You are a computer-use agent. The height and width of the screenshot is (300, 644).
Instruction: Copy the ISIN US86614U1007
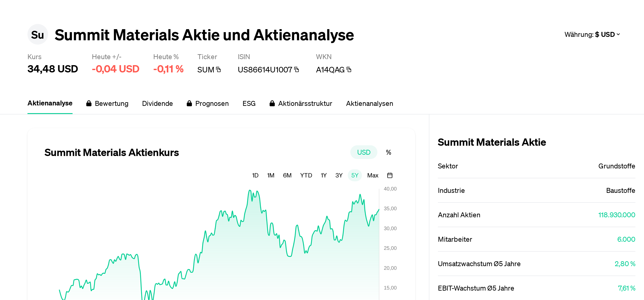[296, 70]
